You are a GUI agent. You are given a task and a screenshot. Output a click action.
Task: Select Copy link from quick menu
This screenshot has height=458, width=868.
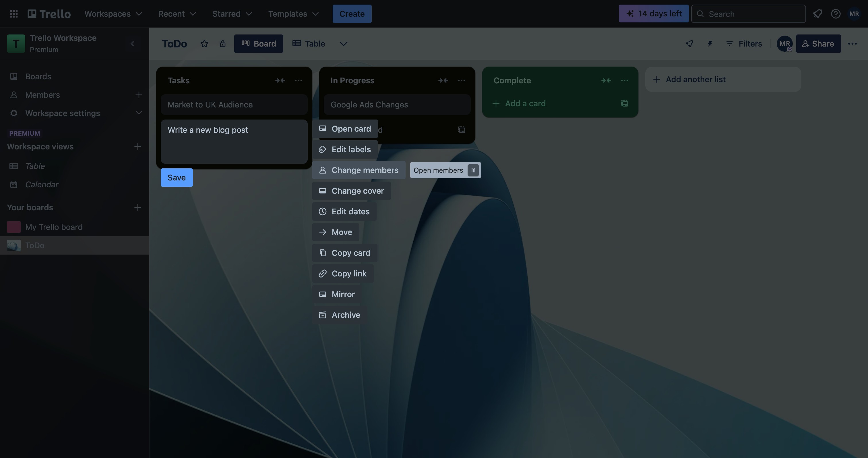pyautogui.click(x=343, y=274)
